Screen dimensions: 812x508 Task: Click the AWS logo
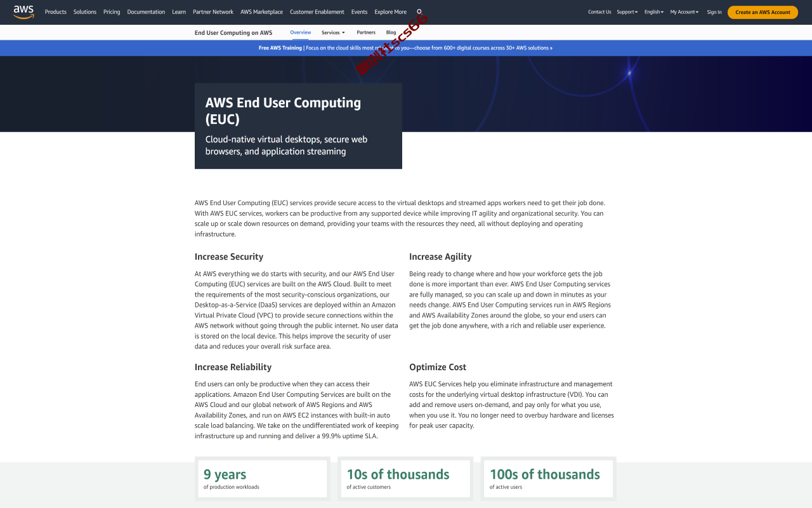coord(24,12)
